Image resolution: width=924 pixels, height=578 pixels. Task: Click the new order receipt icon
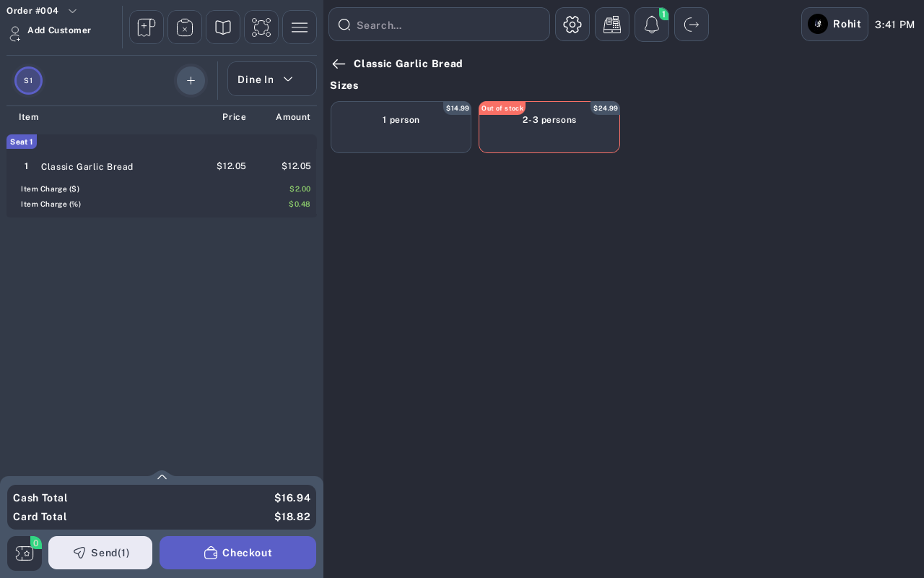(147, 27)
